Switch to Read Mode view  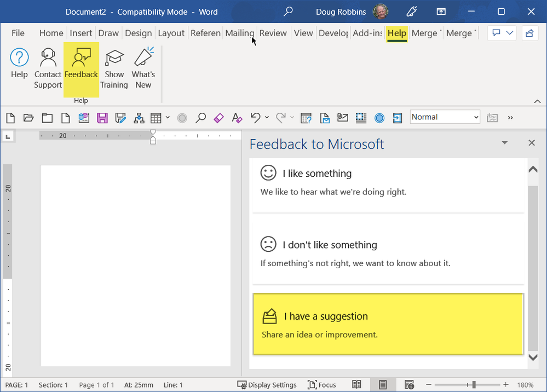356,385
